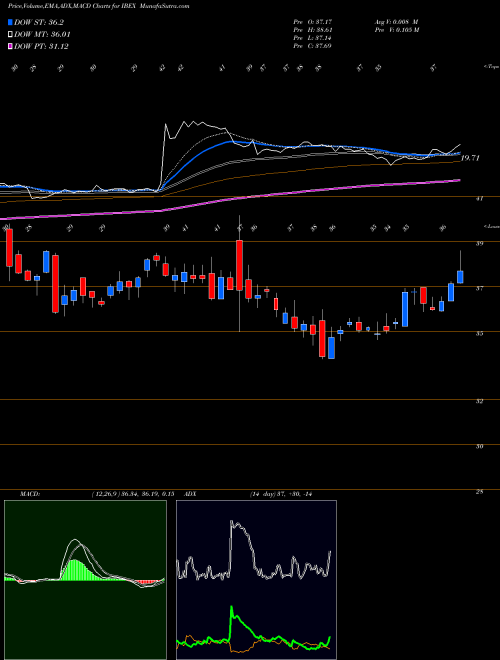Viewport: 500px width, 660px height.
Task: Click the 'Pre O: 37.17' value
Action: (313, 21)
